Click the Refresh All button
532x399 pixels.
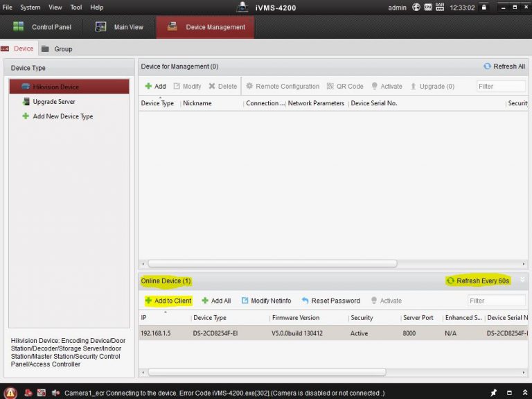click(x=504, y=66)
